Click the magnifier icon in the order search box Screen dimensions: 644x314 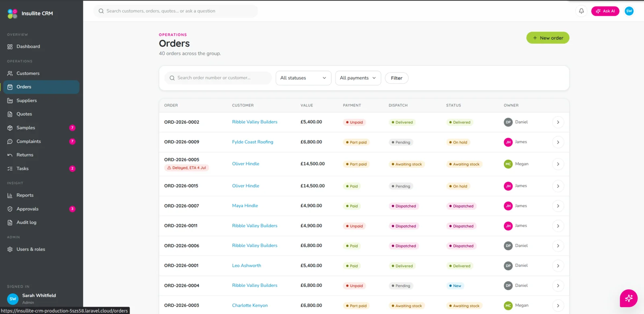172,78
